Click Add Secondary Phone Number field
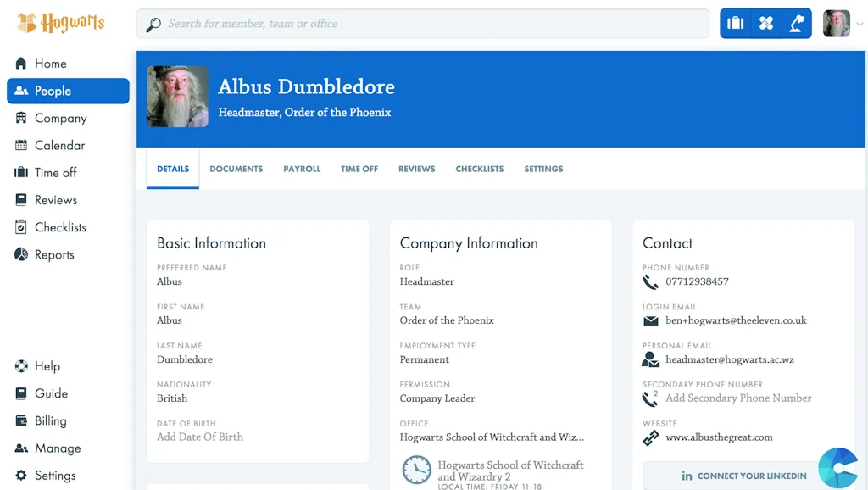Viewport: 868px width, 490px height. pos(738,398)
